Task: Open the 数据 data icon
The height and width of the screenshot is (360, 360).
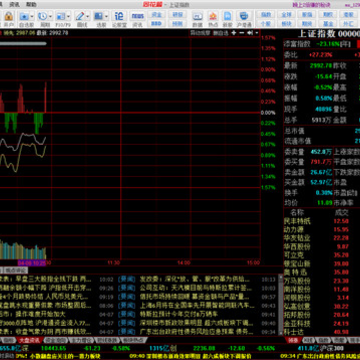Action: [197, 16]
